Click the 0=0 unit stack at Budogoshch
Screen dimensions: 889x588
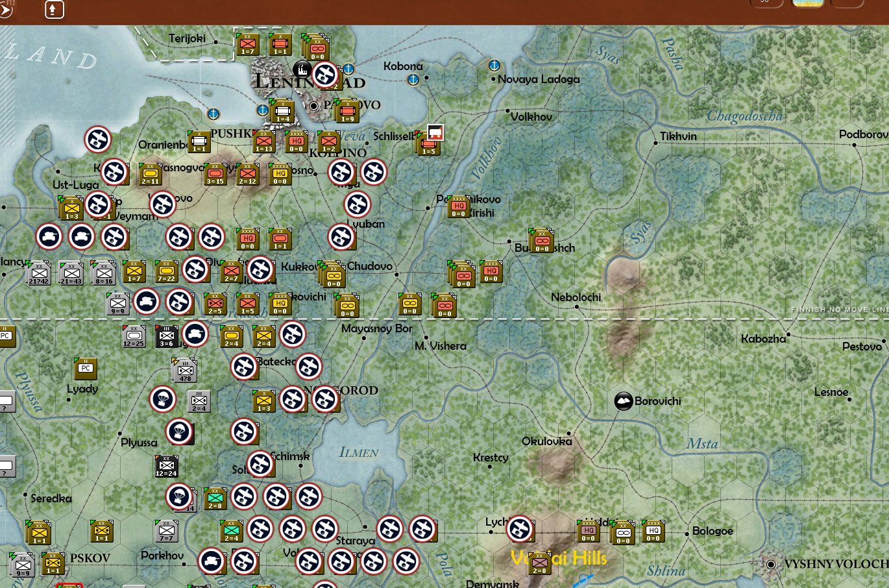tap(541, 241)
